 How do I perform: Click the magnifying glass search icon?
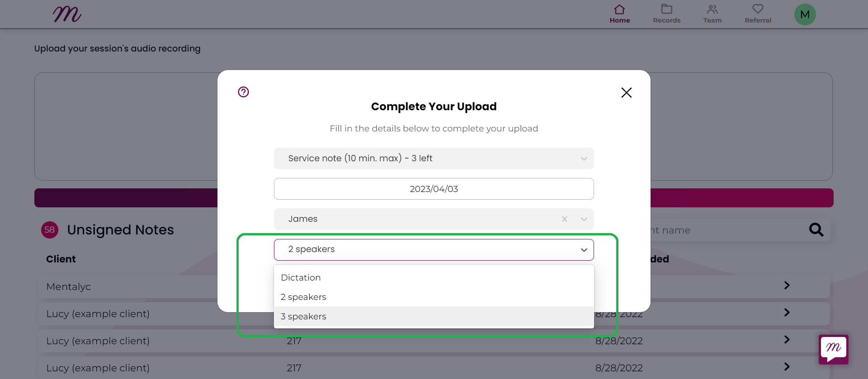pos(816,230)
